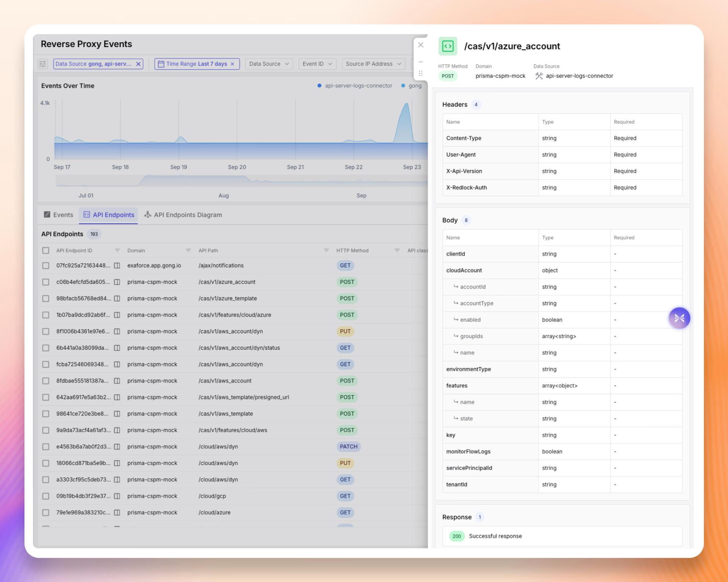This screenshot has height=582, width=728.
Task: Open endpoint 18066cd871ba5e9b ID link
Action: click(83, 463)
